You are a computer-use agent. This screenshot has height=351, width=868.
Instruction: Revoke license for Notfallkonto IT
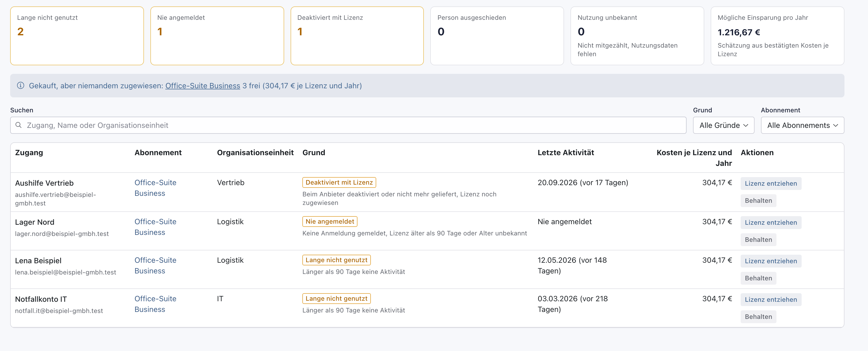[x=771, y=299]
